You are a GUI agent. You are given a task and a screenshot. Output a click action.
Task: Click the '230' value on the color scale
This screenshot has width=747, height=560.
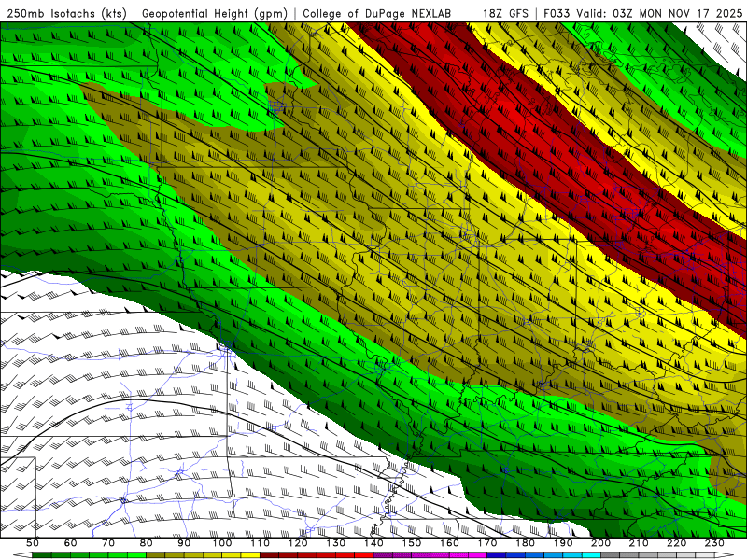(715, 543)
